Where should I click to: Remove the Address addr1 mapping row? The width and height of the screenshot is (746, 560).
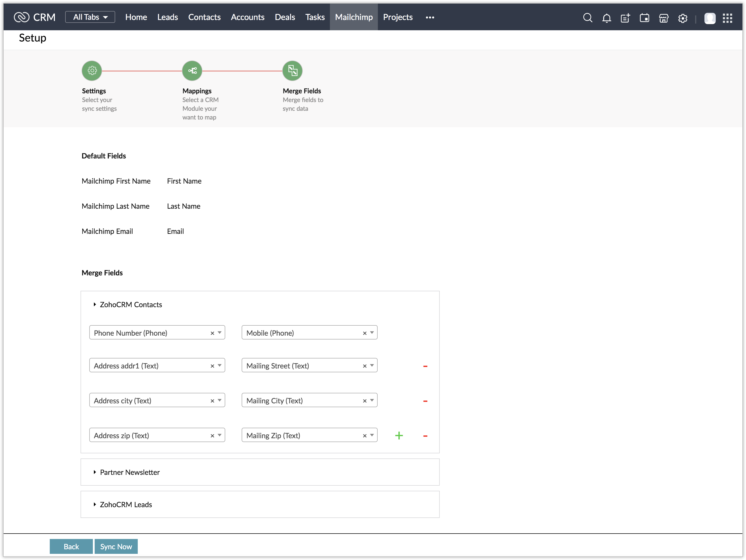425,366
